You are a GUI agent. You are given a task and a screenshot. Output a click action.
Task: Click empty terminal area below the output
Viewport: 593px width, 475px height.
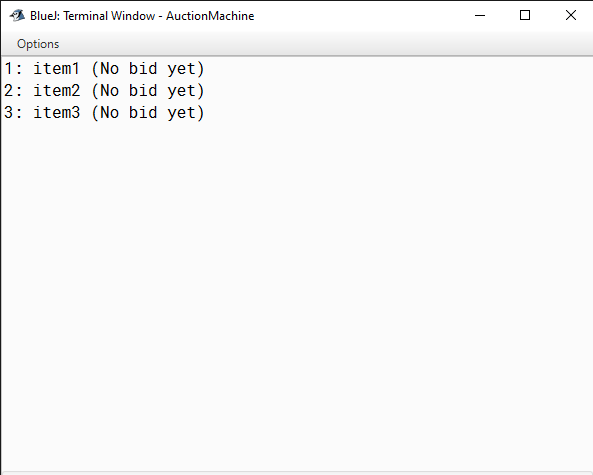[296, 295]
